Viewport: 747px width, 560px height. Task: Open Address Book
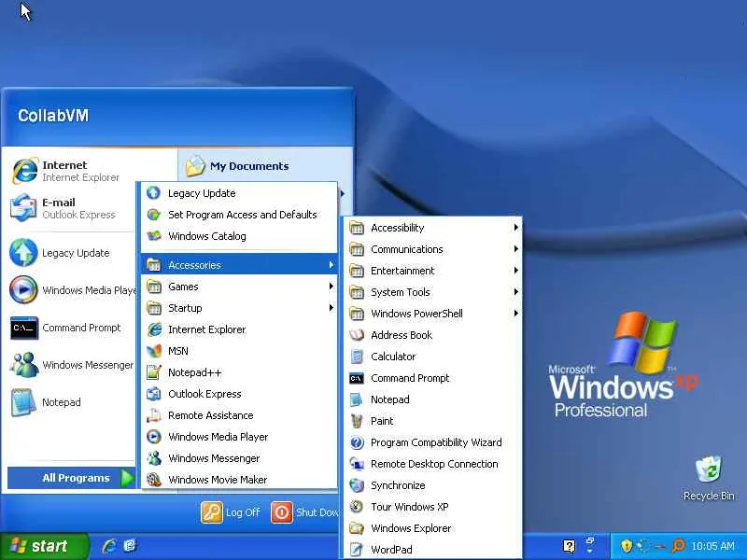432,335
